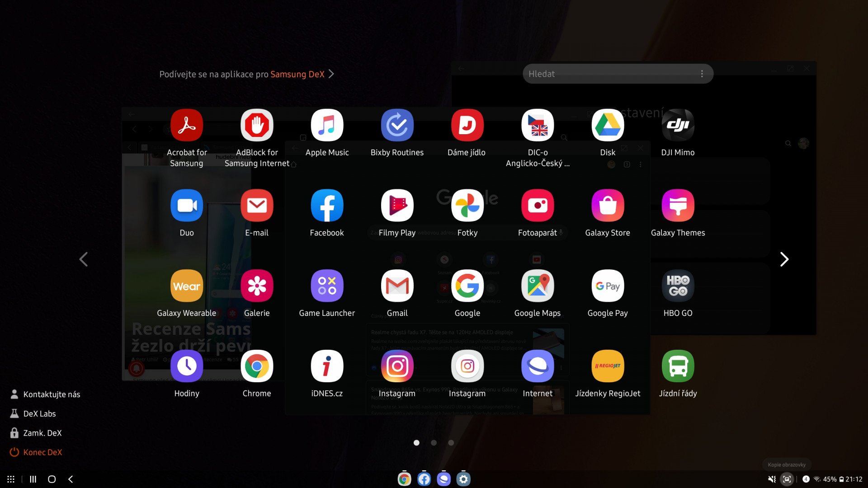Open Jízdenky RegioJet app

pyautogui.click(x=607, y=367)
